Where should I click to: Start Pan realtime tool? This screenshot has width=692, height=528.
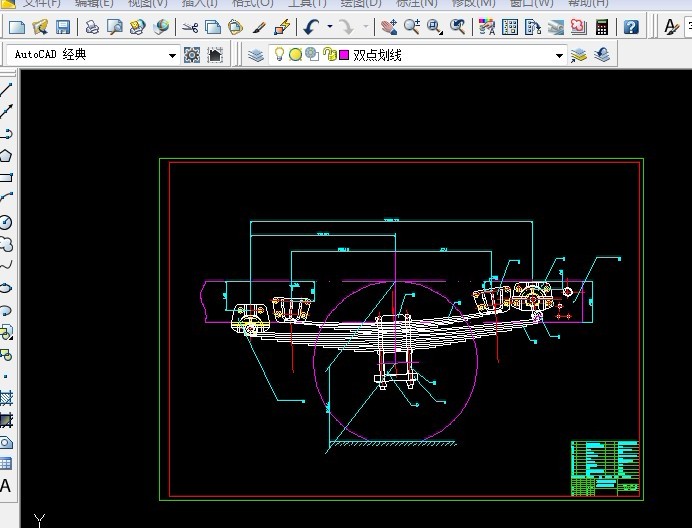(x=389, y=27)
